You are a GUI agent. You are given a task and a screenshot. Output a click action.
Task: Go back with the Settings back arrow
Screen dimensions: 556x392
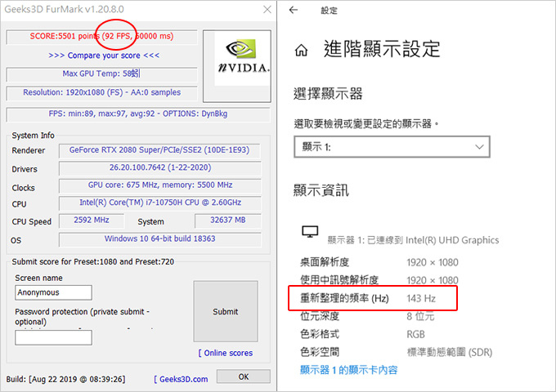point(294,10)
